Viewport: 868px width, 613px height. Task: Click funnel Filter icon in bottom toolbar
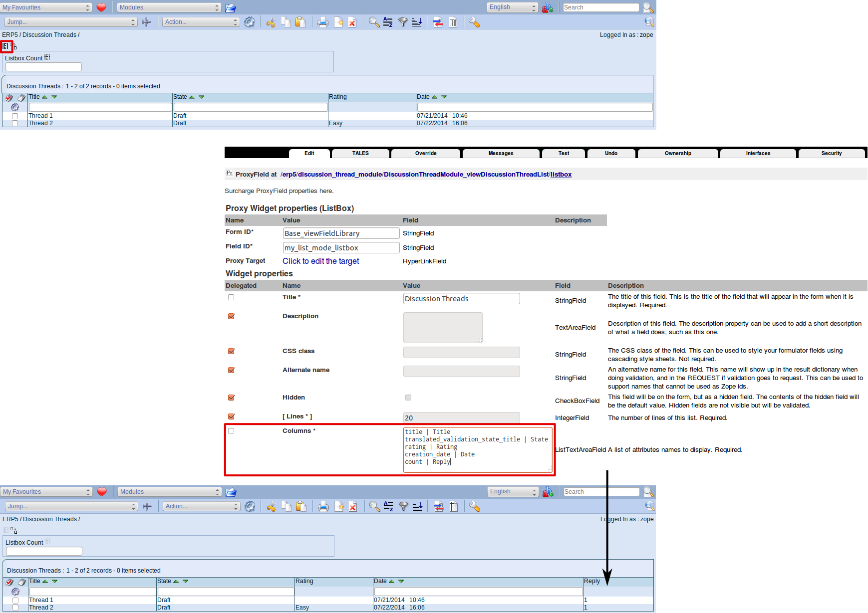click(x=403, y=506)
